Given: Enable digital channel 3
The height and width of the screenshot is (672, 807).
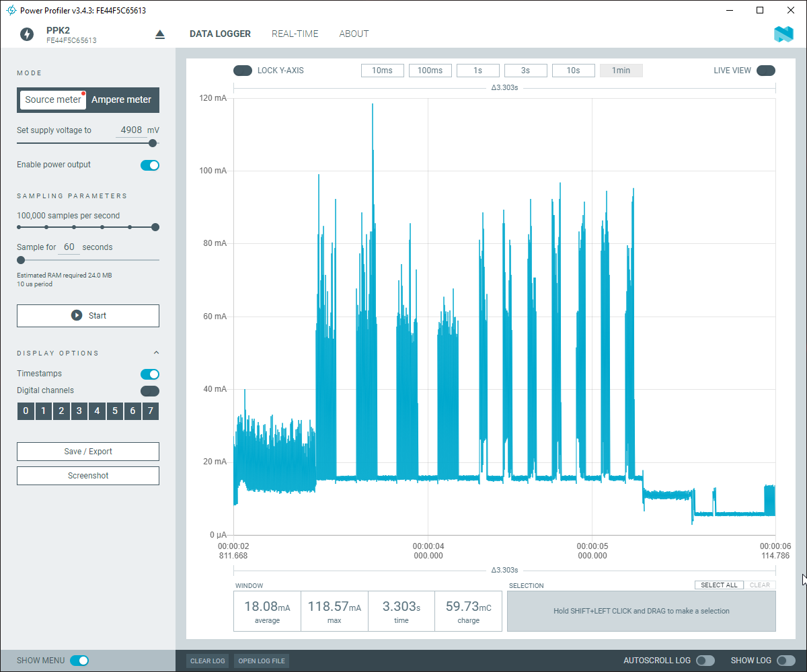Looking at the screenshot, I should click(x=79, y=411).
